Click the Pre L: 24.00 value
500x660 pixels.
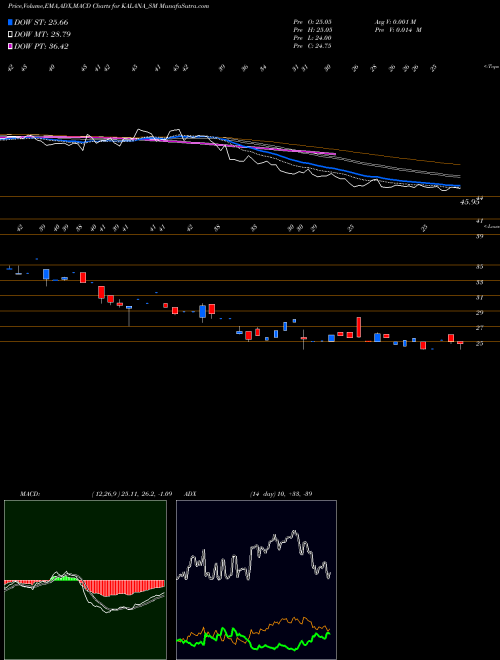click(312, 38)
